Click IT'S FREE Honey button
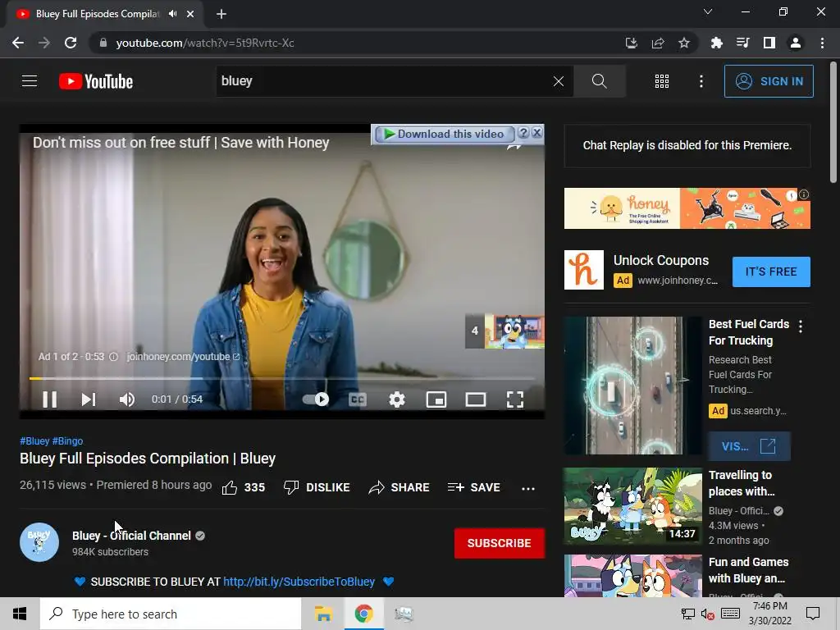This screenshot has height=630, width=840. 771,272
